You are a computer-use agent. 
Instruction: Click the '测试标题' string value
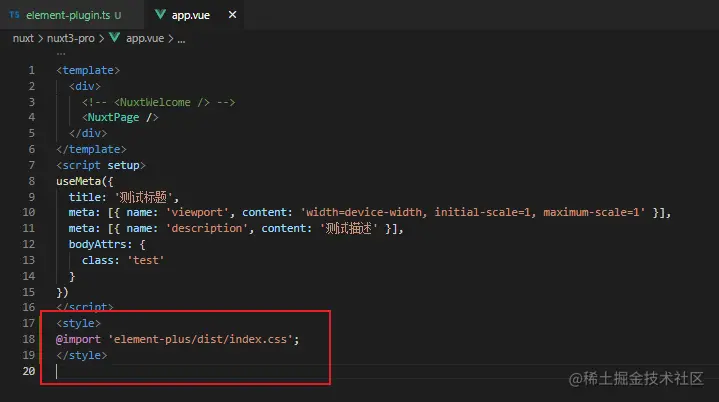tap(144, 197)
